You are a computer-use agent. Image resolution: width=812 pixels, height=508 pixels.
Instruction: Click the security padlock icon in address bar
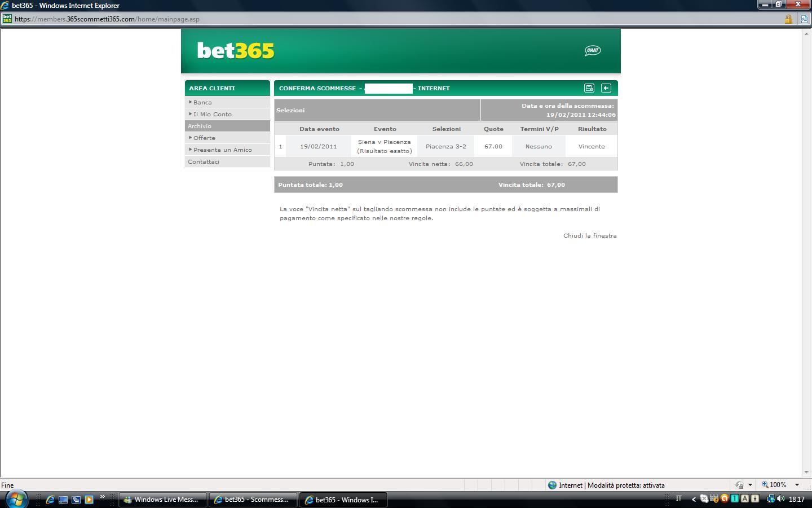[788, 19]
